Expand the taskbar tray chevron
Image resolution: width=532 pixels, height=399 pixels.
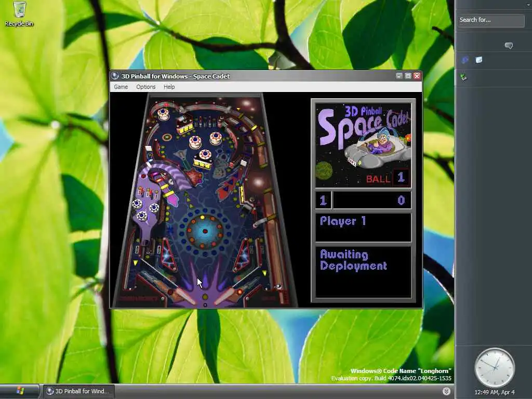pyautogui.click(x=446, y=391)
